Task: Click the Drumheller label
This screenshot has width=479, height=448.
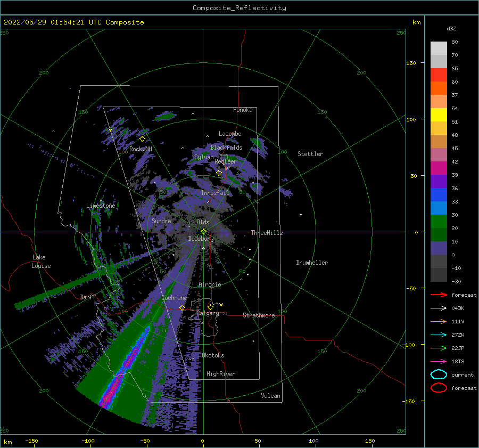Action: pos(312,263)
